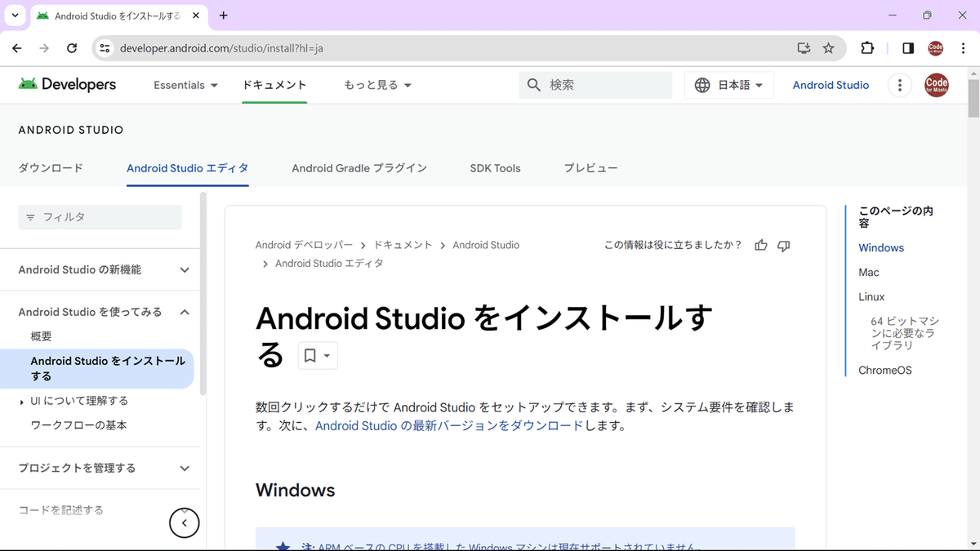This screenshot has width=980, height=551.
Task: Open Chrome three-dot menu
Action: coord(962,48)
